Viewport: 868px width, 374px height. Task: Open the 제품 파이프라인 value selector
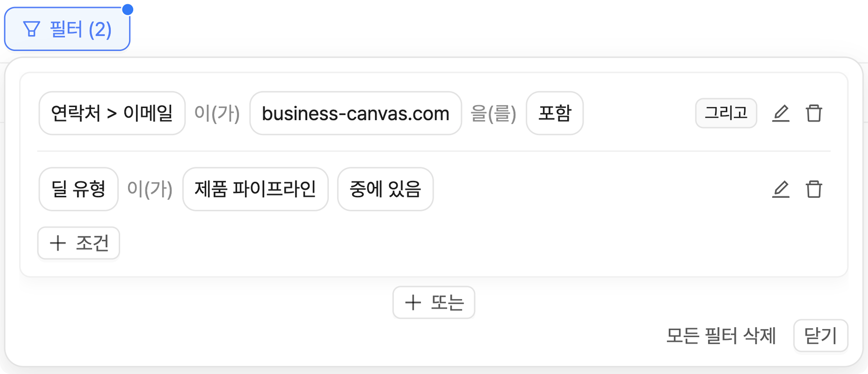pos(255,189)
